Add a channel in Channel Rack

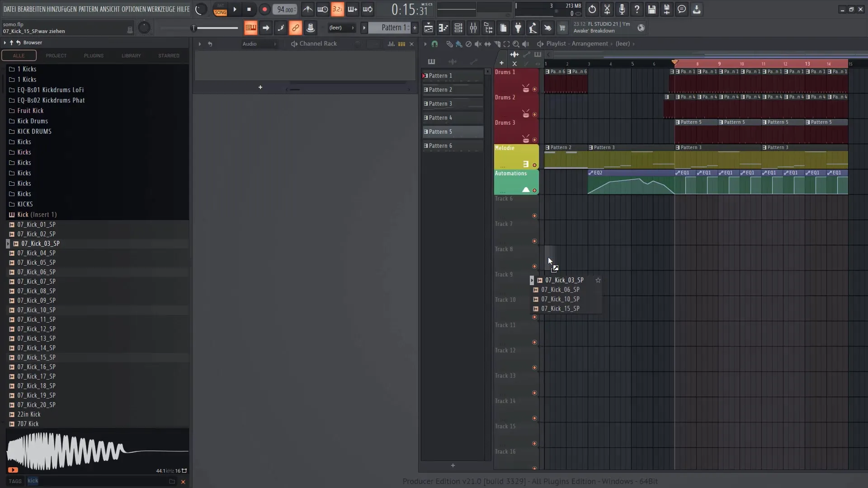[x=260, y=87]
